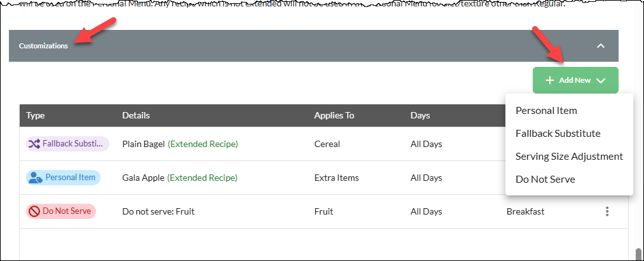Select Serving Size Adjustment option

[569, 156]
